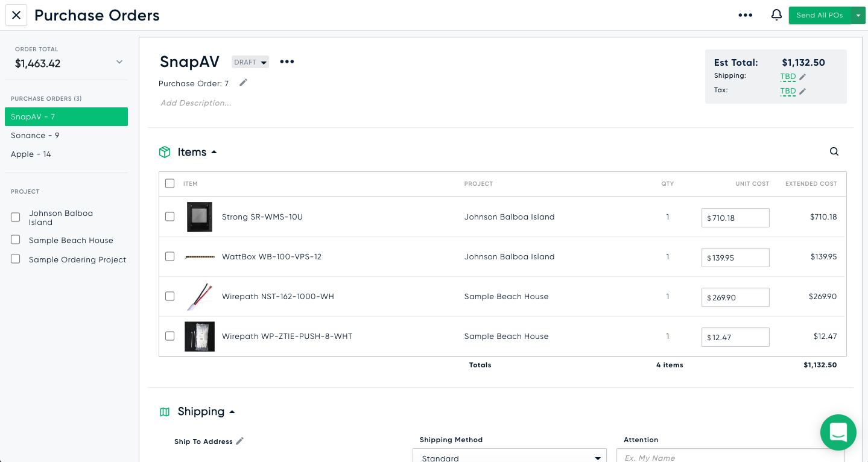Collapse the Items section
868x462 pixels.
214,152
